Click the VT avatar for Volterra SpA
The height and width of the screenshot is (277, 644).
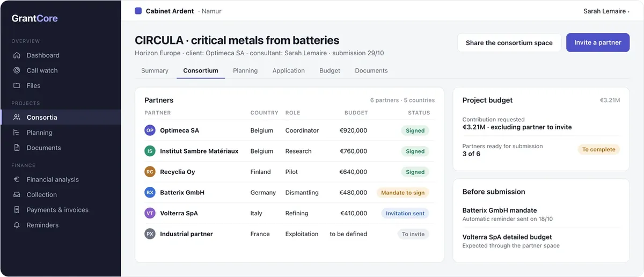pyautogui.click(x=150, y=213)
